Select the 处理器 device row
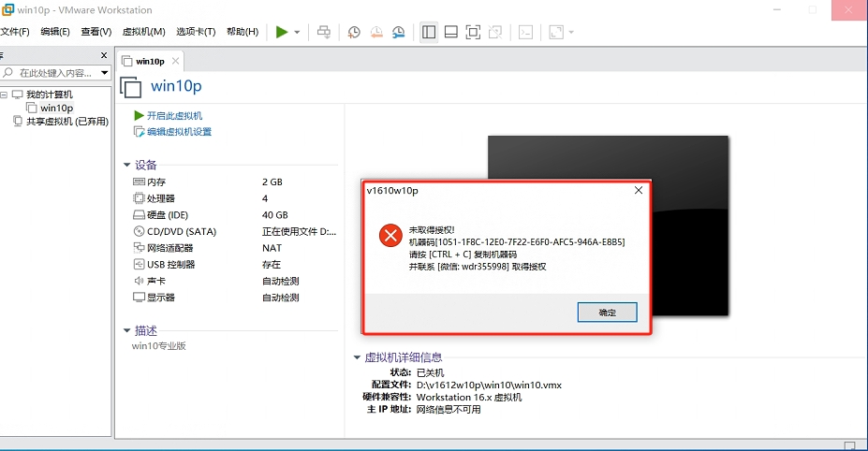The width and height of the screenshot is (868, 451). (x=235, y=198)
